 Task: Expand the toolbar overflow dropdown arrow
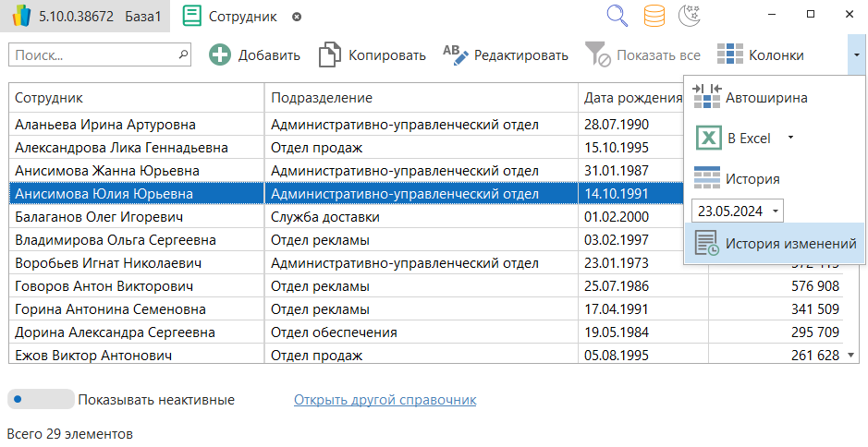click(x=856, y=55)
